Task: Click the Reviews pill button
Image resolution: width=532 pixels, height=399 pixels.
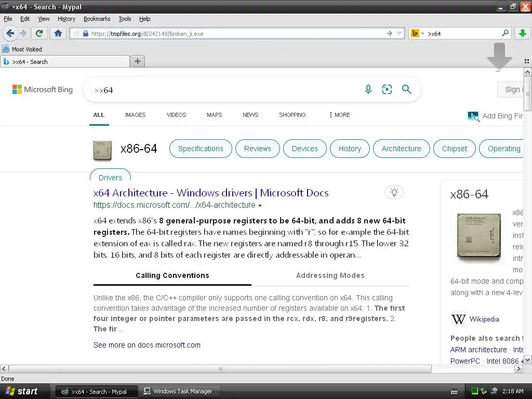Action: click(x=258, y=149)
